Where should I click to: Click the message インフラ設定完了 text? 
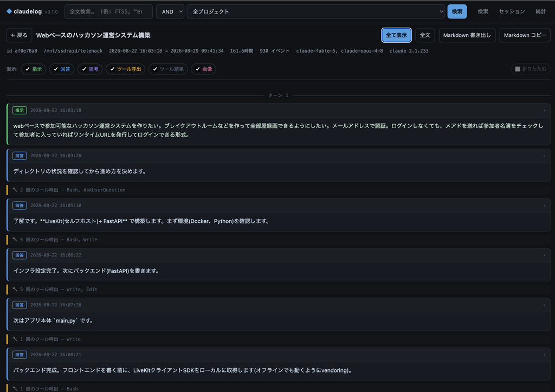[86, 271]
